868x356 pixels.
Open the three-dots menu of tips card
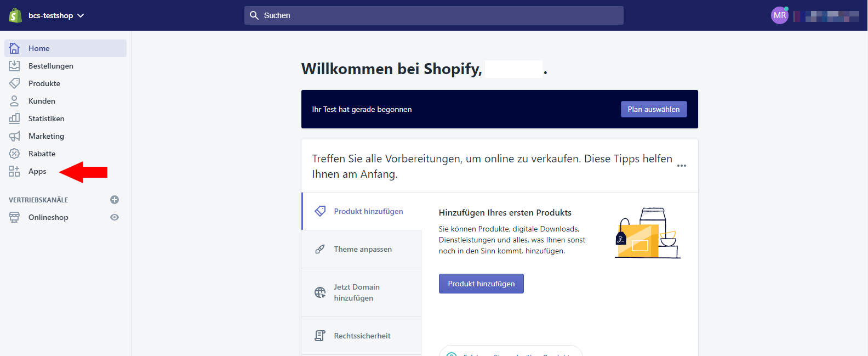(x=682, y=166)
